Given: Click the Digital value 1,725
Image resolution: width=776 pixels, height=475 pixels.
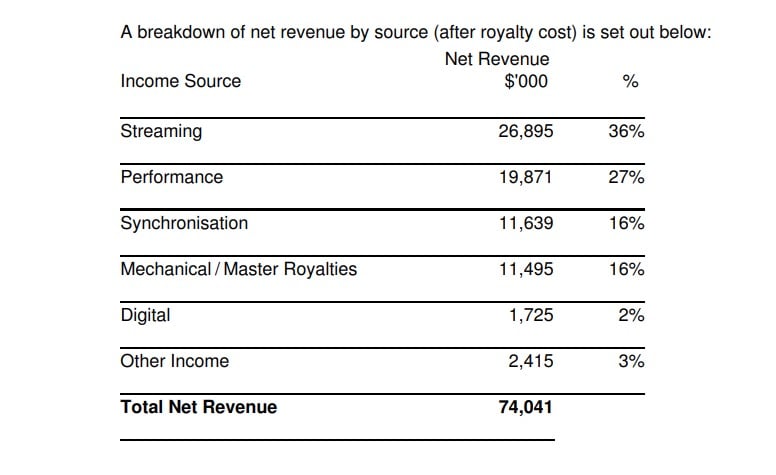Looking at the screenshot, I should (531, 315).
